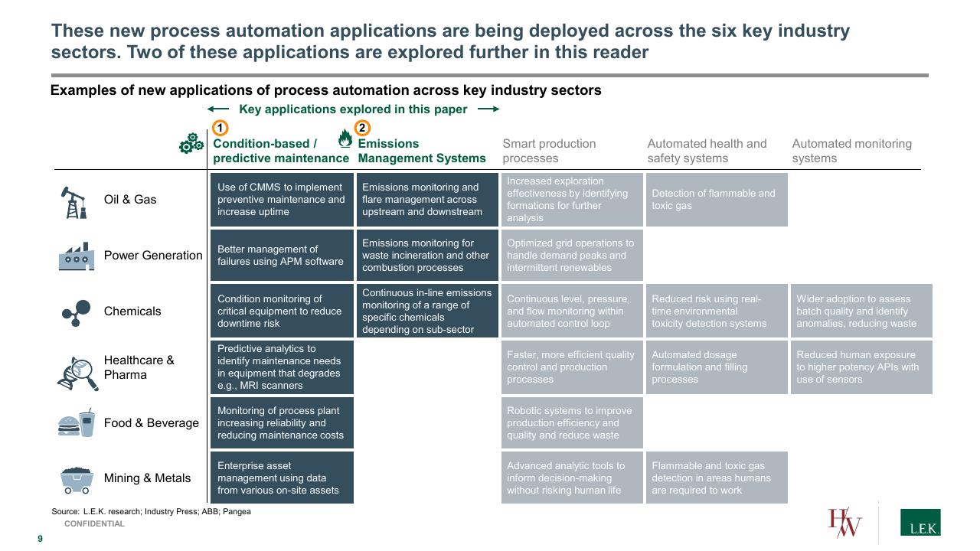Click the slide title text
980x551 pixels.
point(450,41)
